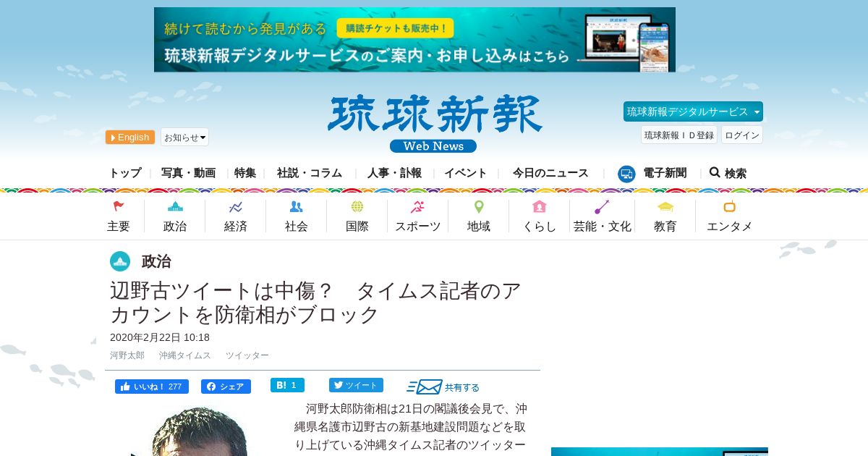Click the graduation cap icon above 教育

(665, 207)
